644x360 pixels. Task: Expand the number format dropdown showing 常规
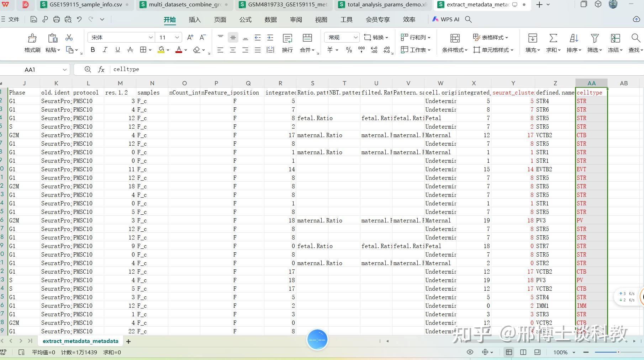pyautogui.click(x=356, y=37)
